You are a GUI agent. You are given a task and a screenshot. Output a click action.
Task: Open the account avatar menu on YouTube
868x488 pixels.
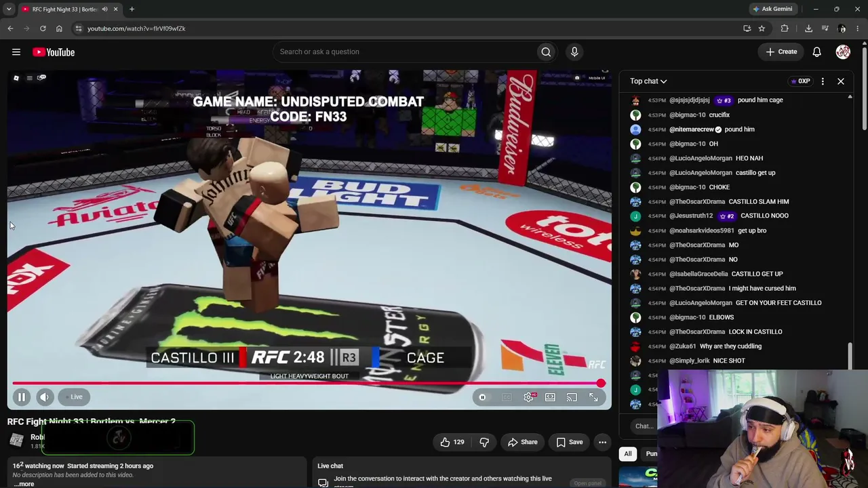843,52
